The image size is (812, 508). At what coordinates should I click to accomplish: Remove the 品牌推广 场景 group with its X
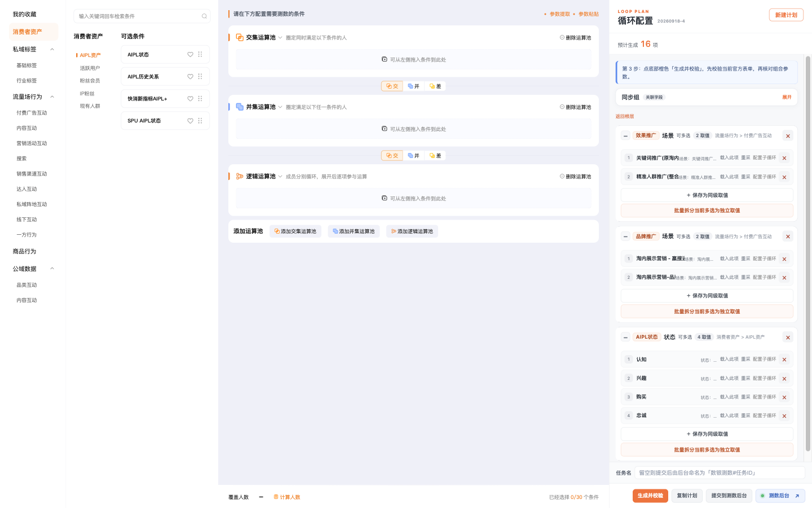(x=788, y=237)
